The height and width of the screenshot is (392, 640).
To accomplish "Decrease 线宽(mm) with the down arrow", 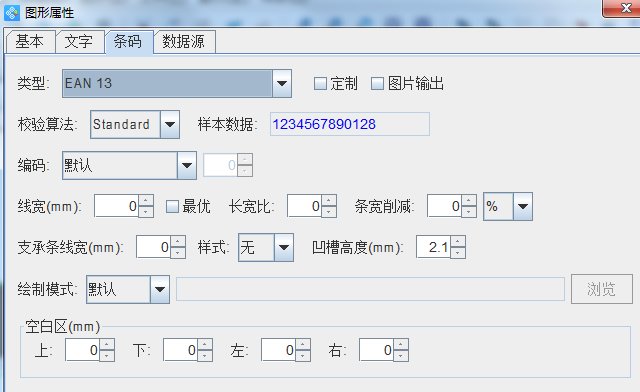I will coord(146,212).
